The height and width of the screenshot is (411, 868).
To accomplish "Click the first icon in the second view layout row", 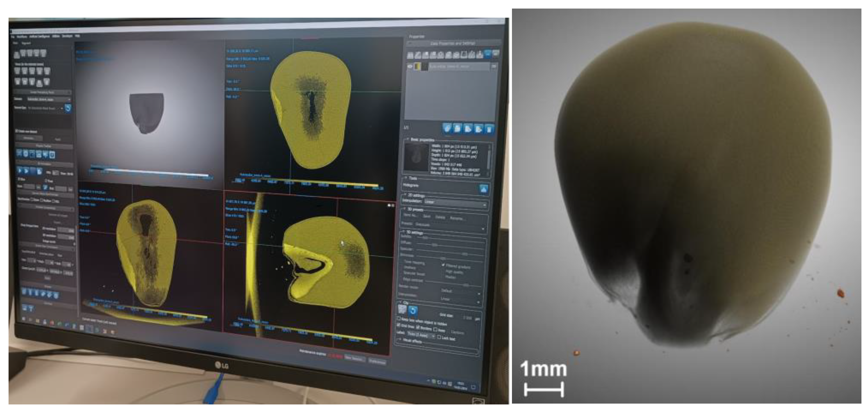I will click(17, 71).
